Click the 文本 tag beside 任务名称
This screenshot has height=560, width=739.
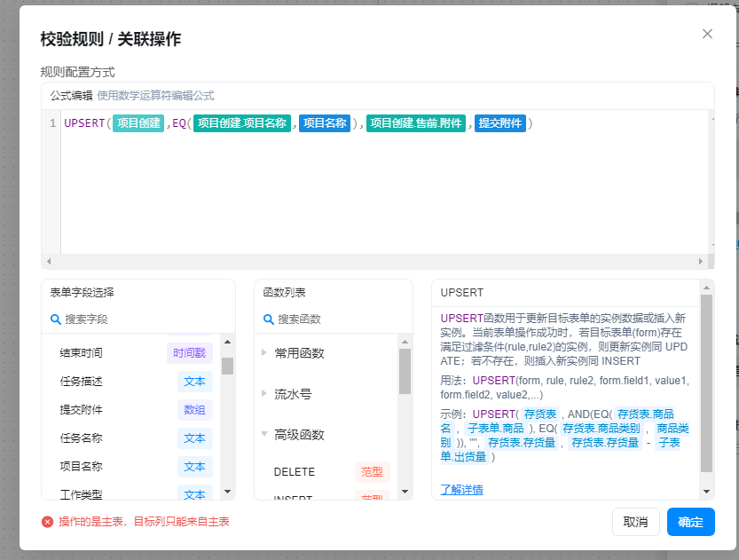(x=194, y=438)
